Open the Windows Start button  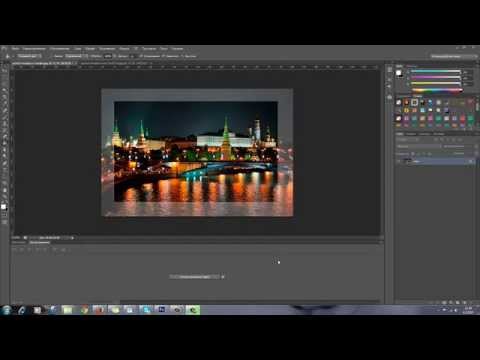6,310
